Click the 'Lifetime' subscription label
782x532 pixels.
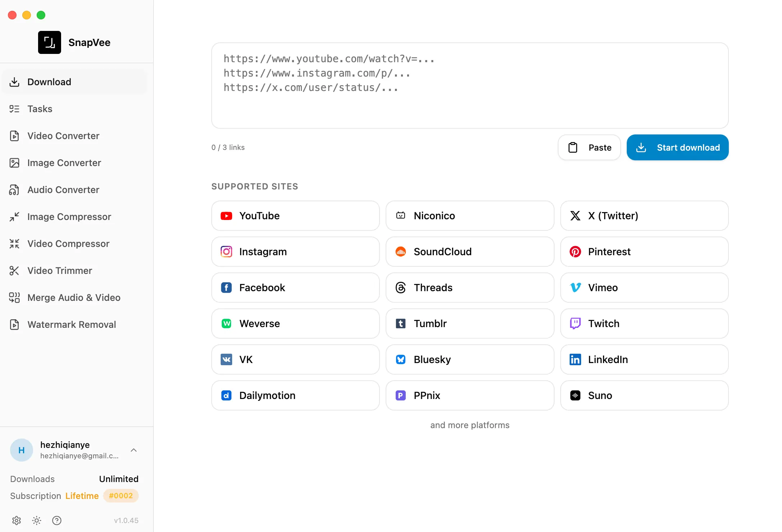[82, 496]
